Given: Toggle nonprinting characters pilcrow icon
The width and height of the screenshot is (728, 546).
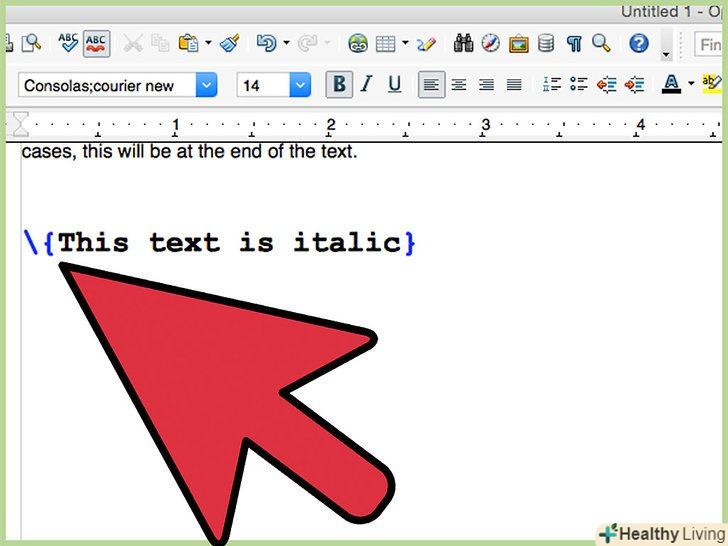Looking at the screenshot, I should tap(574, 43).
